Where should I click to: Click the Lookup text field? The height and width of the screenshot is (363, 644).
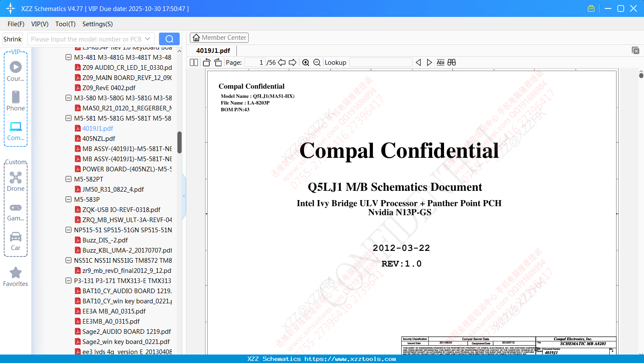pyautogui.click(x=381, y=63)
